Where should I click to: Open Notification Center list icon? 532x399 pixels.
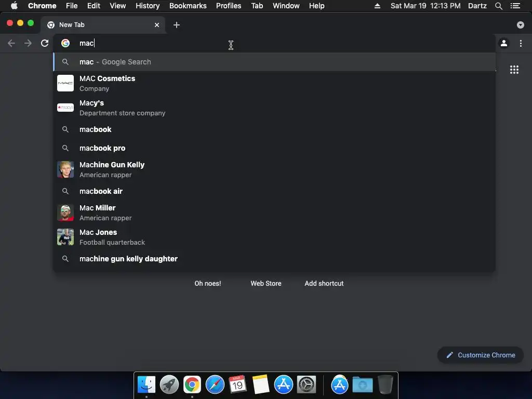[515, 6]
